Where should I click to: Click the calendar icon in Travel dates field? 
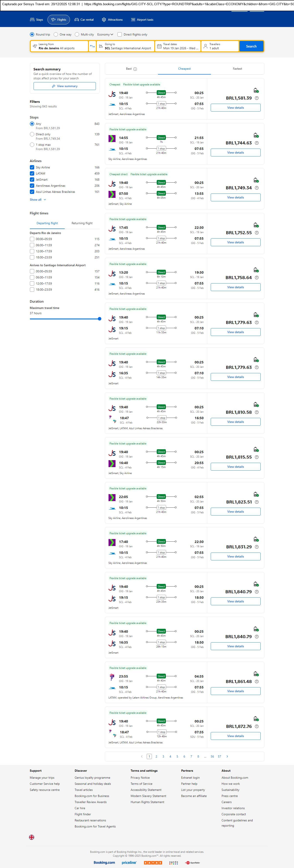(x=159, y=46)
